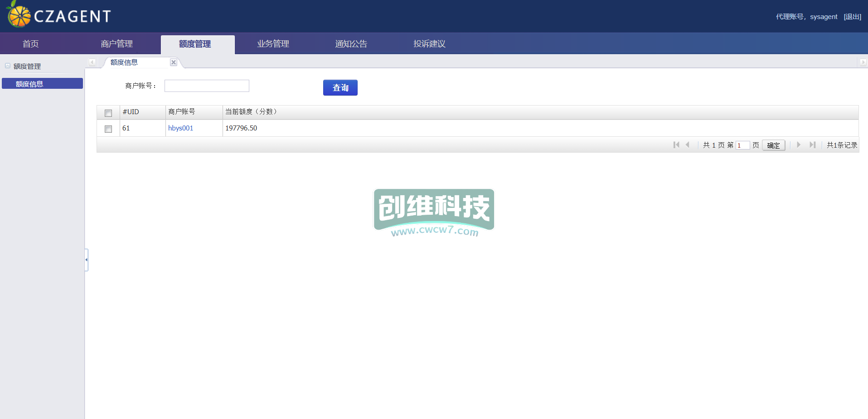Screen dimensions: 868x419
Task: Go to the first page of results
Action: [x=676, y=145]
